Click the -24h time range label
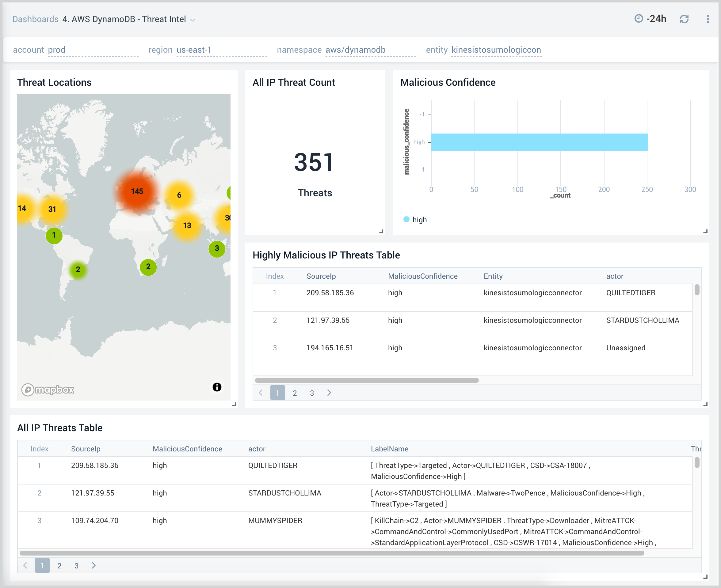 [x=657, y=19]
